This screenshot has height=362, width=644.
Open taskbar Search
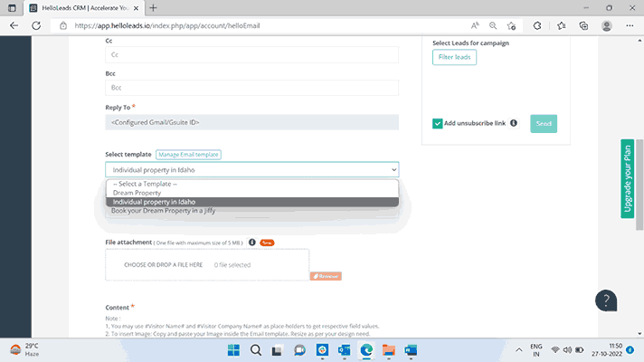point(256,350)
